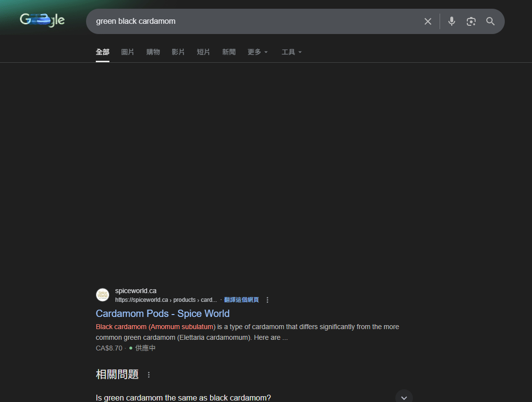This screenshot has width=532, height=402.
Task: Switch to the 新聞 tab
Action: point(229,52)
